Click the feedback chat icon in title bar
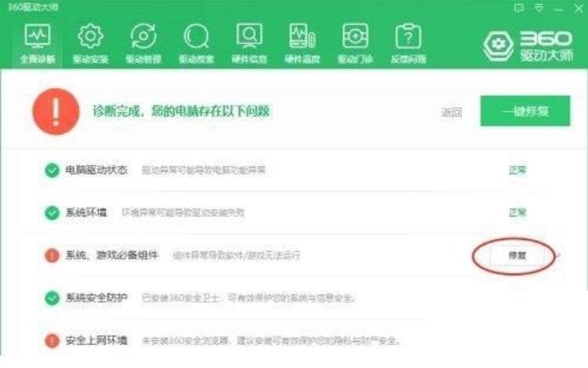Viewport: 588px width, 368px height. 519,8
